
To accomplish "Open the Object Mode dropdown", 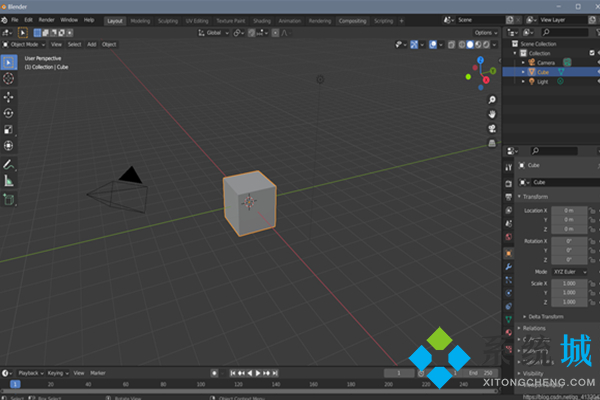I will pyautogui.click(x=24, y=44).
